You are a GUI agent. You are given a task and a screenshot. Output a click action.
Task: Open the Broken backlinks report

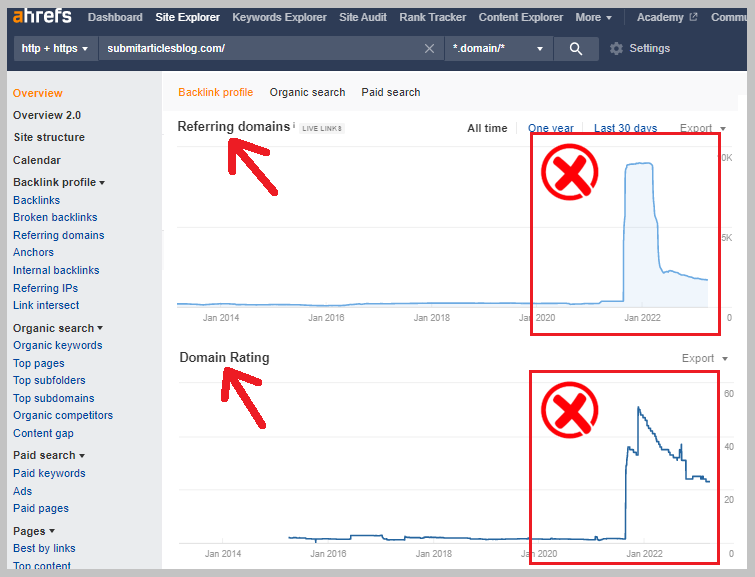(x=55, y=217)
